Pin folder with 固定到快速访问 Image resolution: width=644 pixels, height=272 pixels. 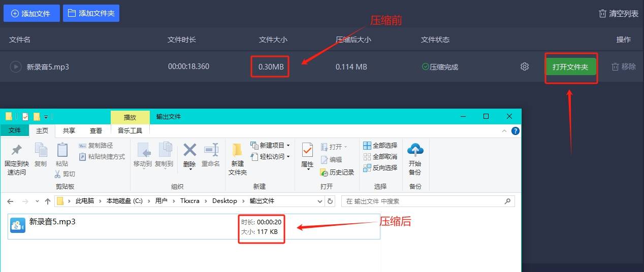click(16, 158)
